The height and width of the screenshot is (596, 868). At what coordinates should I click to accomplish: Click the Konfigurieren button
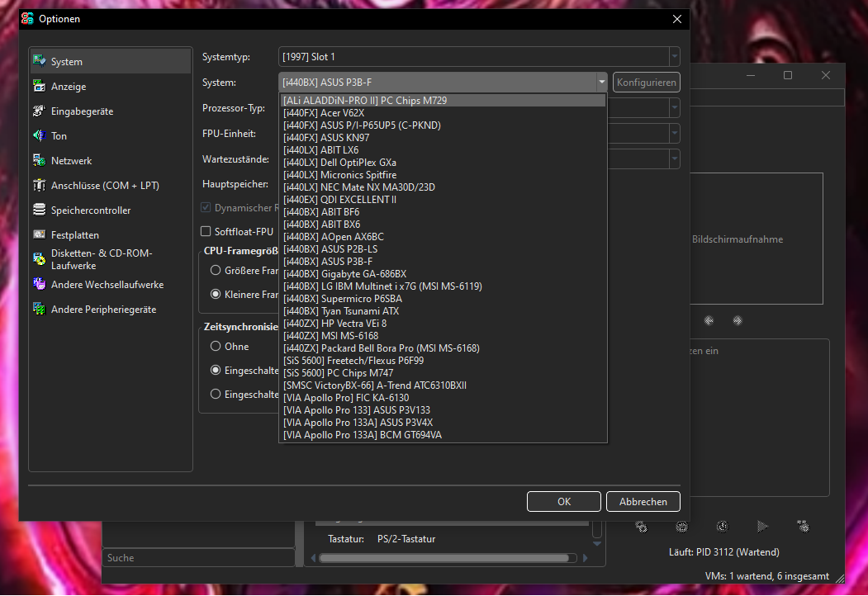coord(646,82)
